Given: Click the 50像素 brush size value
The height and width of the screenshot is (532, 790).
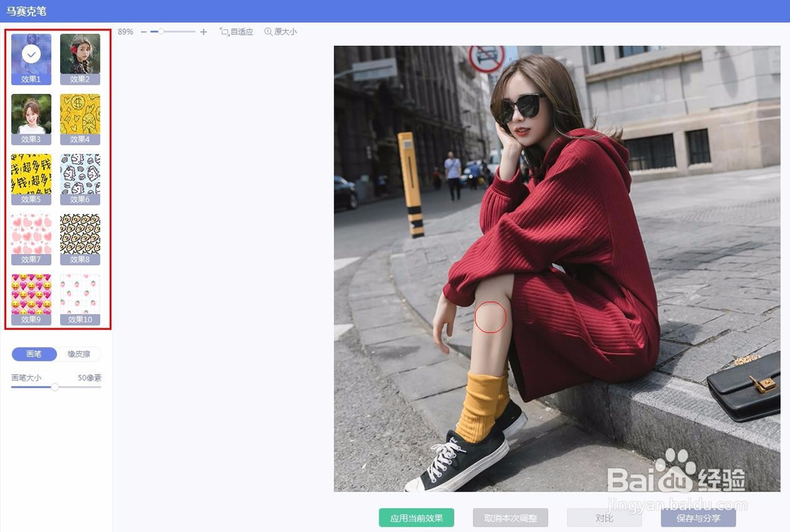Looking at the screenshot, I should [x=90, y=377].
